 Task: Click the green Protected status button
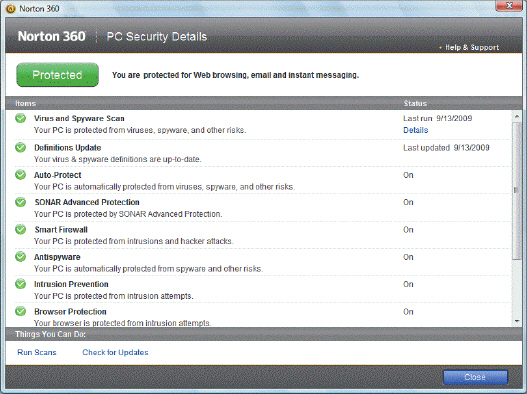(57, 75)
